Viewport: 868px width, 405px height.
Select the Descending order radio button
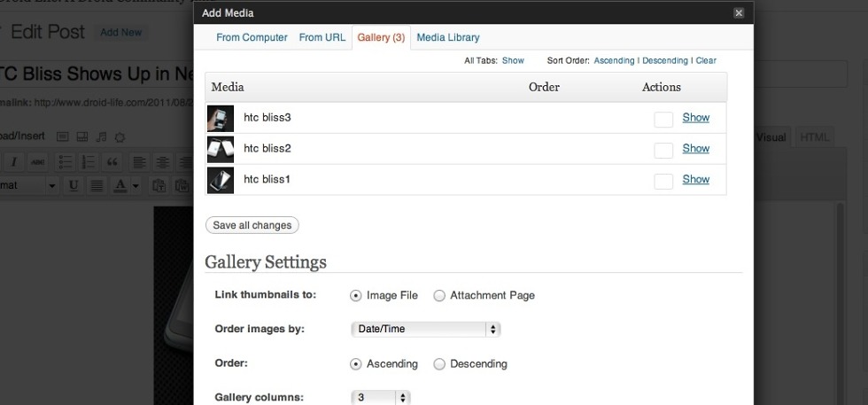tap(439, 364)
